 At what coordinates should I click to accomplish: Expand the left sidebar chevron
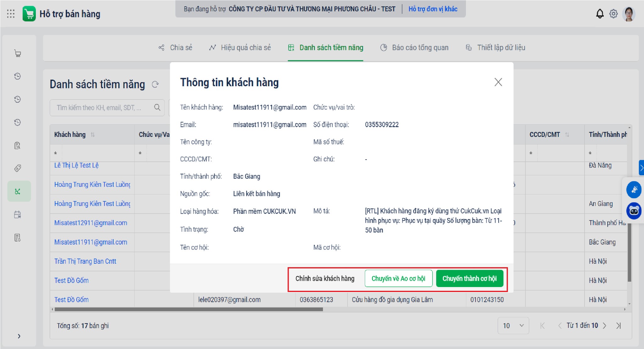point(19,336)
